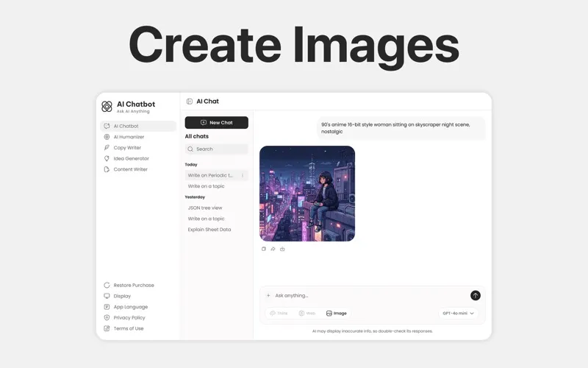
Task: Toggle Web search mode
Action: point(306,314)
